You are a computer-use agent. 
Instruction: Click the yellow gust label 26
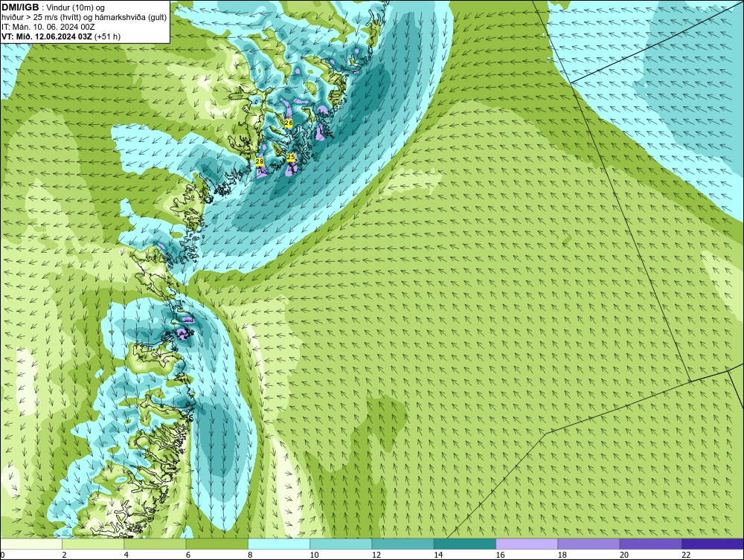tap(289, 123)
